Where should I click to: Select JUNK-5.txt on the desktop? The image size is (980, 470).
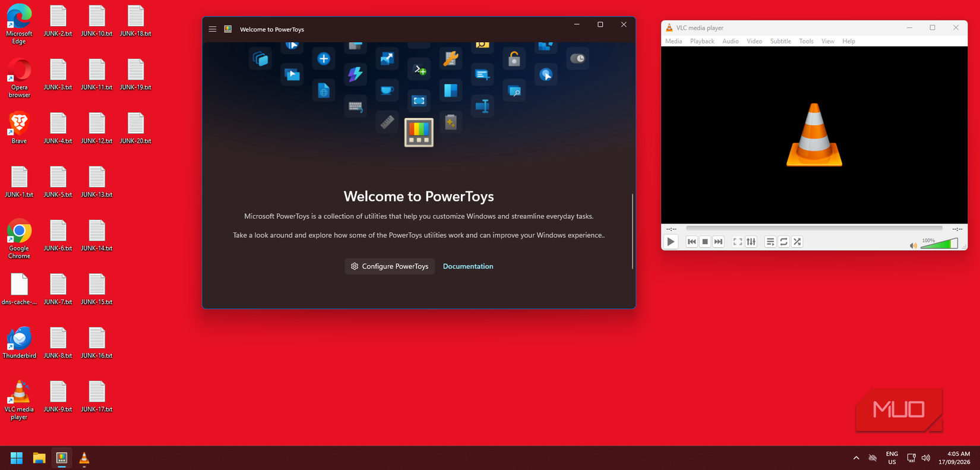click(58, 182)
